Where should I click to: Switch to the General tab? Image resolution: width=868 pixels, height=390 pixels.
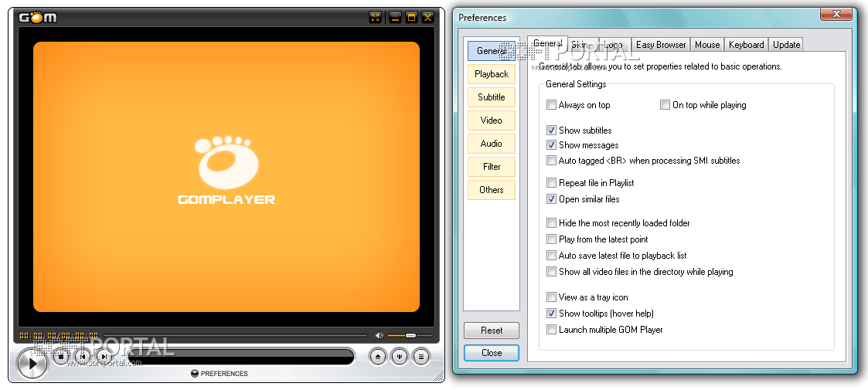pyautogui.click(x=547, y=44)
